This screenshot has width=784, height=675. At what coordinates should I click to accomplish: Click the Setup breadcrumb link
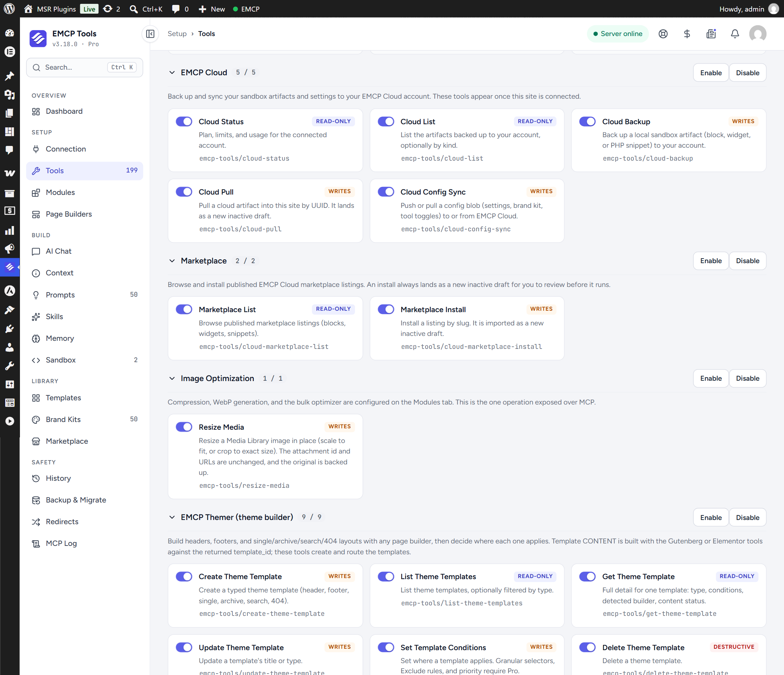click(177, 34)
